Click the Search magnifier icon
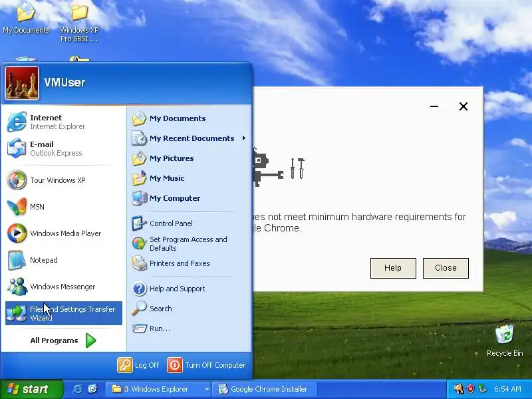This screenshot has width=532, height=399. coord(139,309)
